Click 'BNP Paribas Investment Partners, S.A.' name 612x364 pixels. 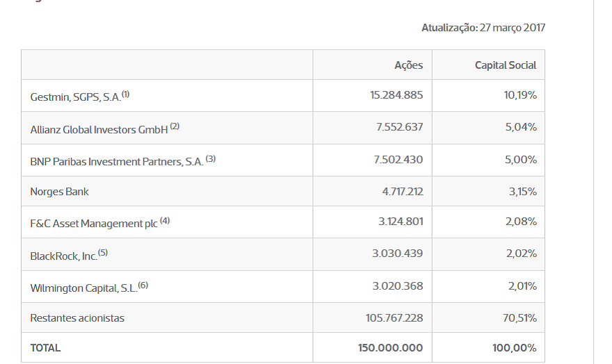tap(117, 162)
